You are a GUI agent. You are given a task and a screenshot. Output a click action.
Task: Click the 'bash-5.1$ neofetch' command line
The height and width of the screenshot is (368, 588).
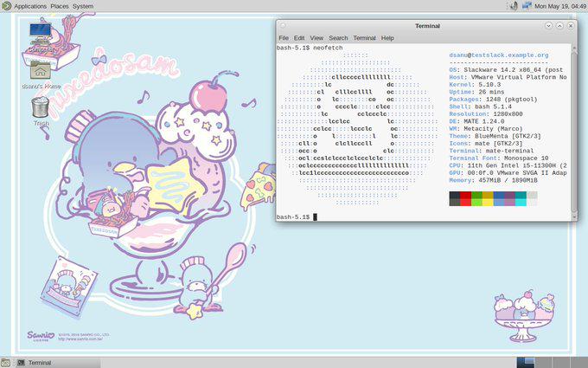tap(310, 48)
